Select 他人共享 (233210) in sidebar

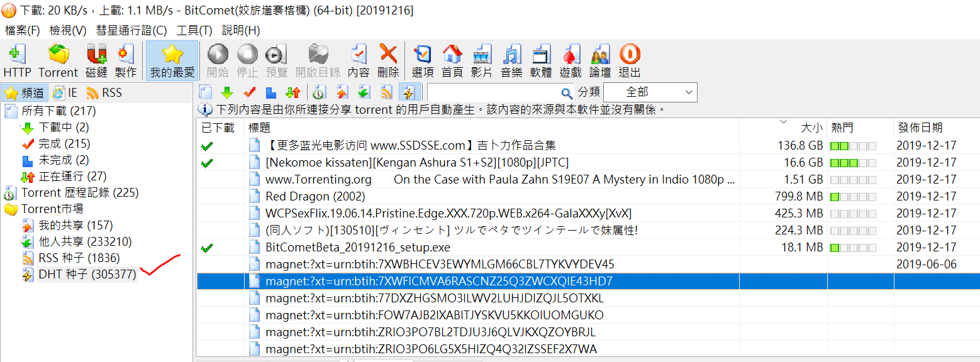click(x=85, y=241)
